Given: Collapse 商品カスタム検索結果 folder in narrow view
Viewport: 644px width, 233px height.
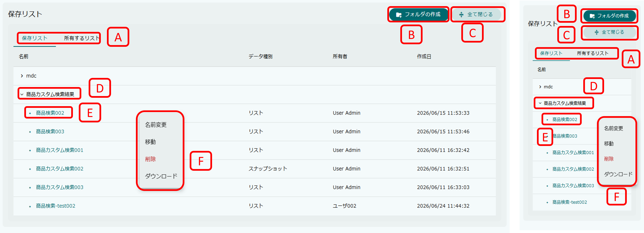Looking at the screenshot, I should pos(540,103).
